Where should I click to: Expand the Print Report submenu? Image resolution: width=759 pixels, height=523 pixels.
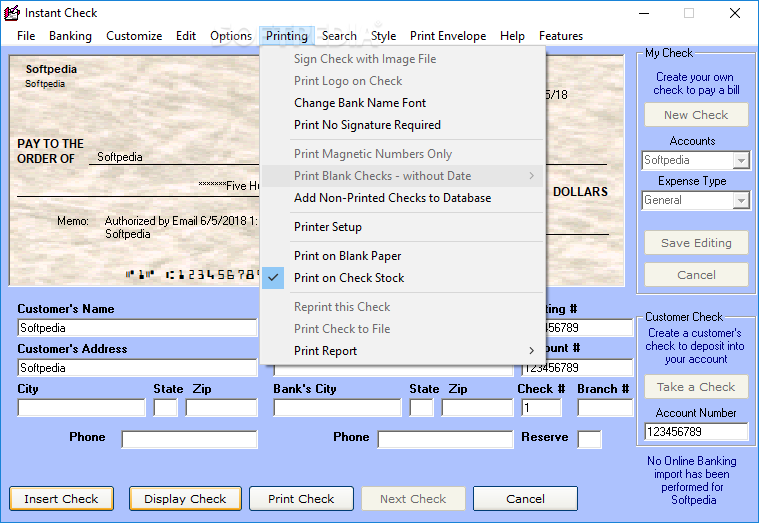point(403,351)
